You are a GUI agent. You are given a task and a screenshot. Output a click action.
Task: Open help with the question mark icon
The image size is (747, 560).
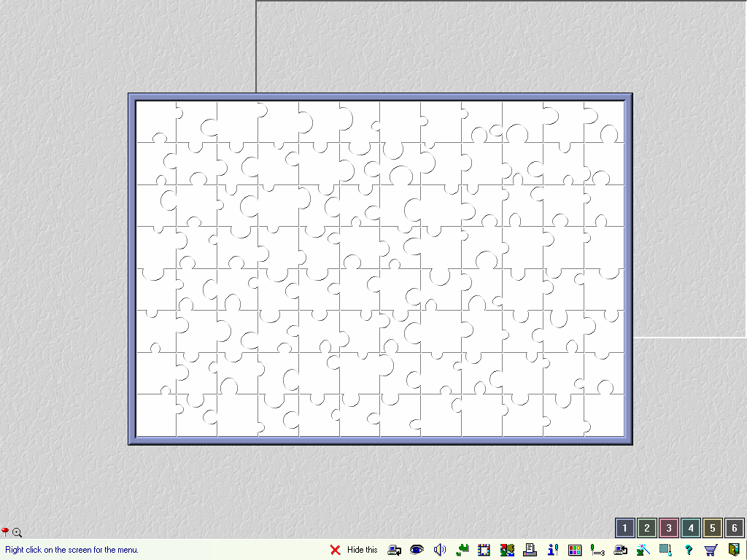[x=689, y=550]
